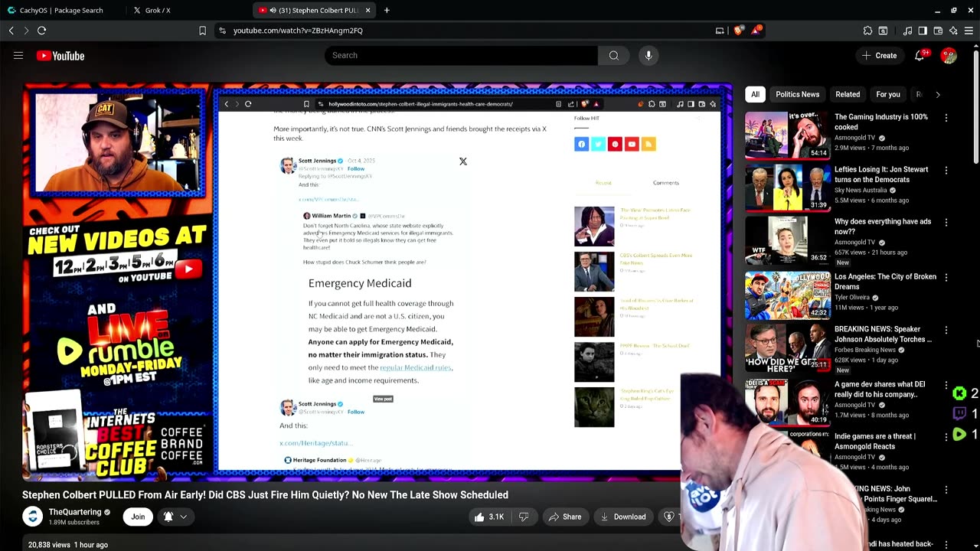
Task: Click the main video player
Action: (377, 281)
